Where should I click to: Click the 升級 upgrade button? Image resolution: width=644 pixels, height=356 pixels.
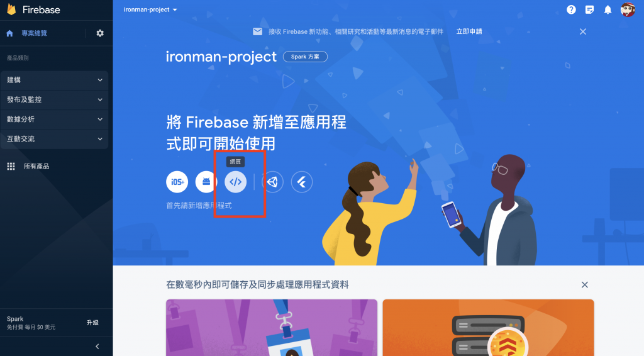point(92,323)
